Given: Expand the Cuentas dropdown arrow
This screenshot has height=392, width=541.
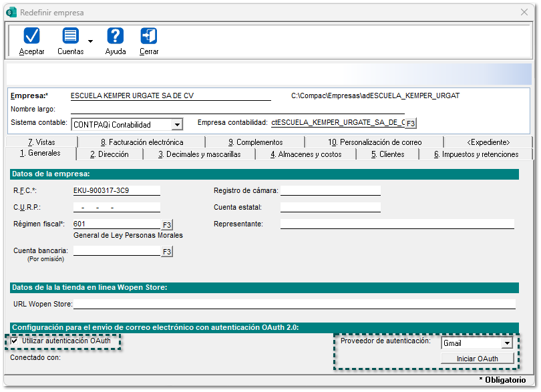Looking at the screenshot, I should 90,41.
